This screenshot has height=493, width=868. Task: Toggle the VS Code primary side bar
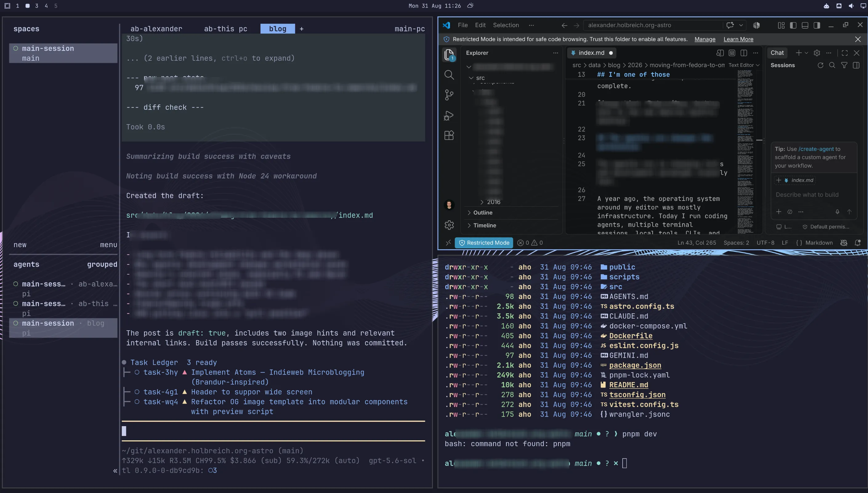[x=793, y=25]
